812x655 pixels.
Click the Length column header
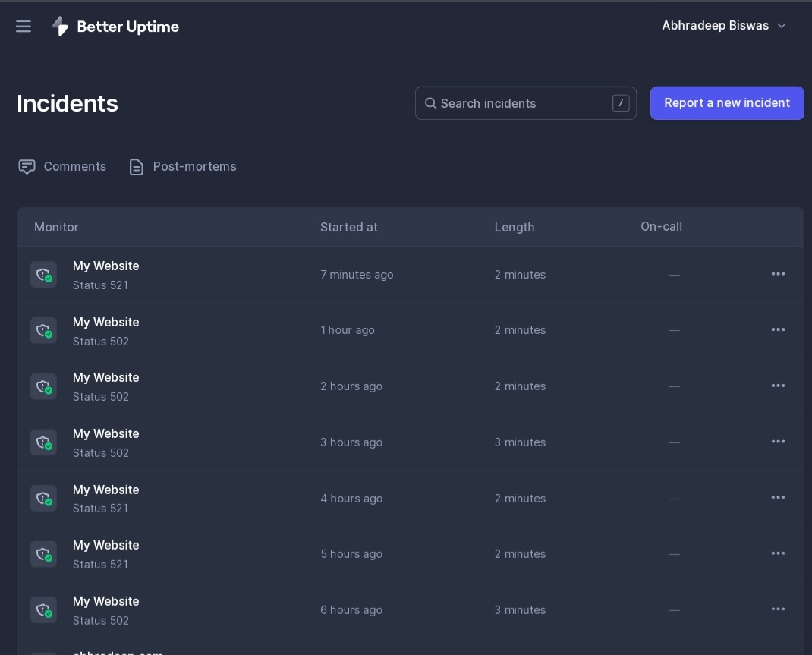(x=514, y=227)
